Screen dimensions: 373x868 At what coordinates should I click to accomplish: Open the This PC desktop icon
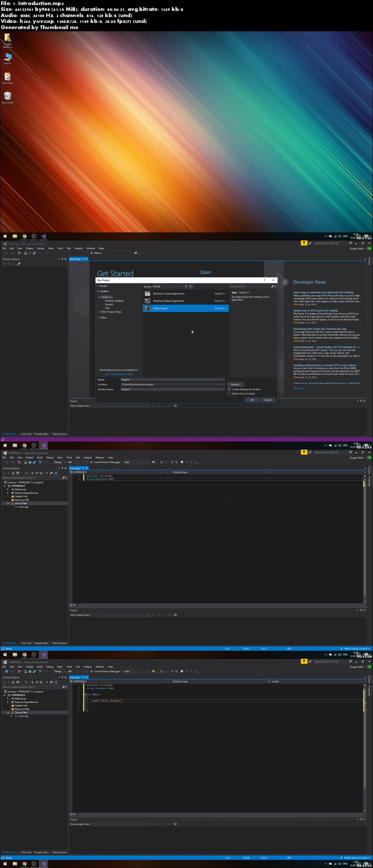8,59
